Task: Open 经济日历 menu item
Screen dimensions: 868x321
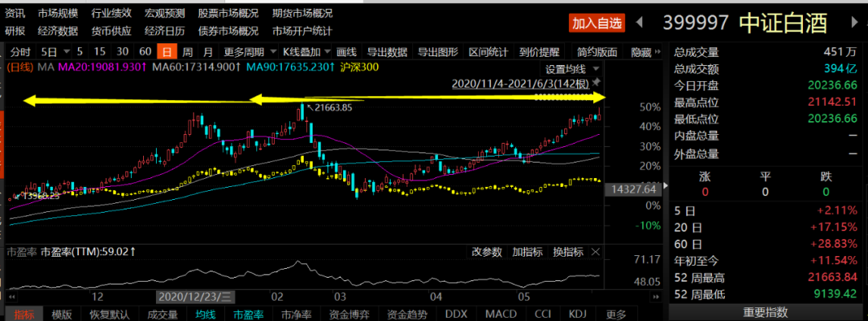Action: coord(165,31)
